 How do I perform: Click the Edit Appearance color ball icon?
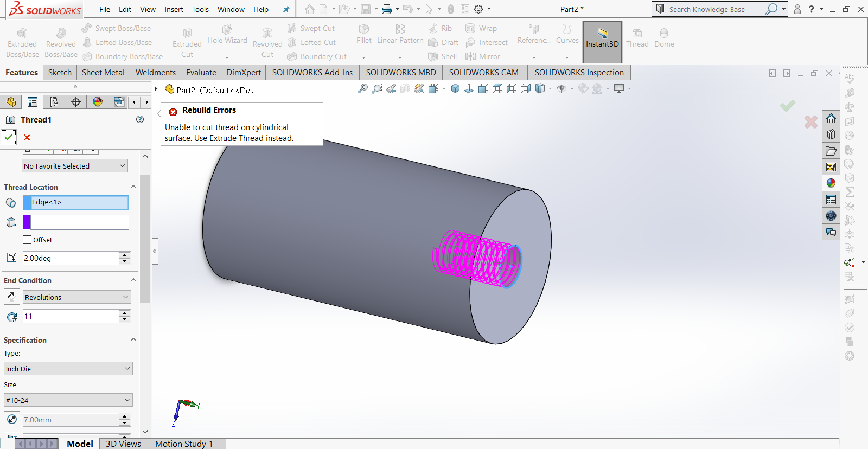[583, 88]
